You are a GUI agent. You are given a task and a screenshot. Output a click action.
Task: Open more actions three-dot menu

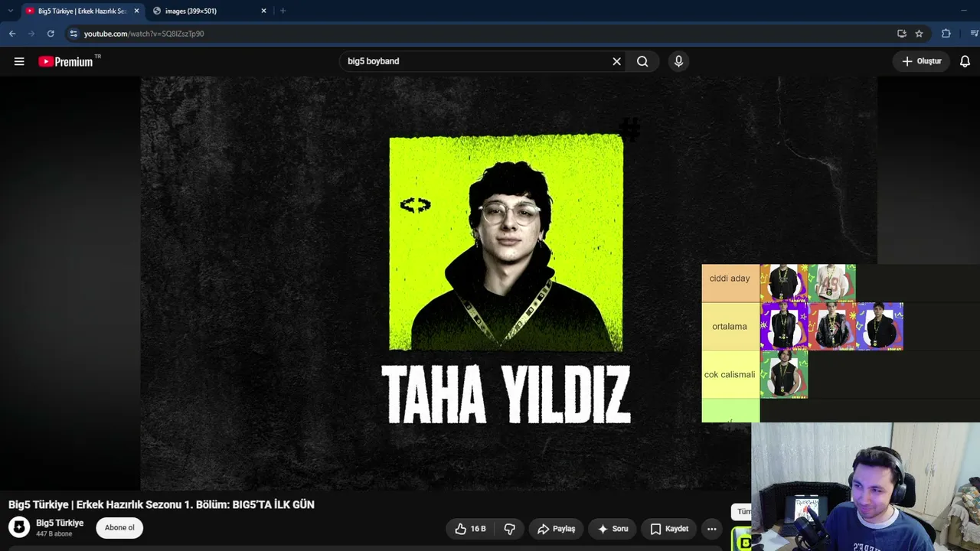pyautogui.click(x=711, y=529)
